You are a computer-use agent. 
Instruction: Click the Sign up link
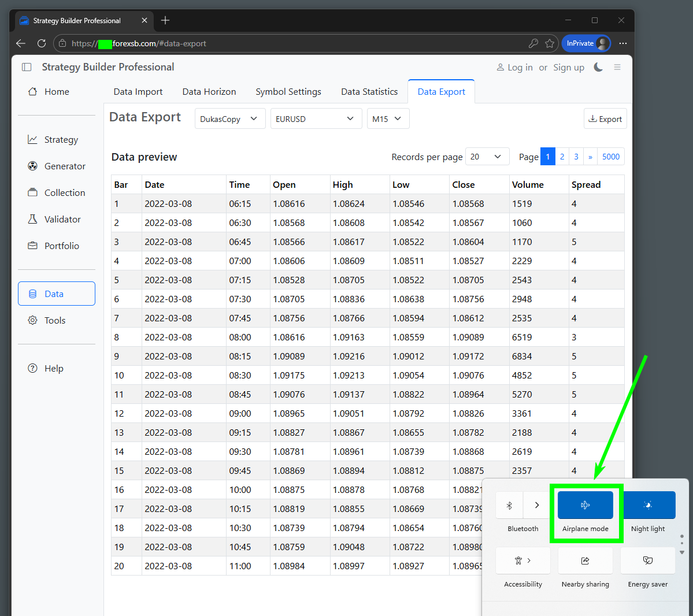[x=568, y=68]
